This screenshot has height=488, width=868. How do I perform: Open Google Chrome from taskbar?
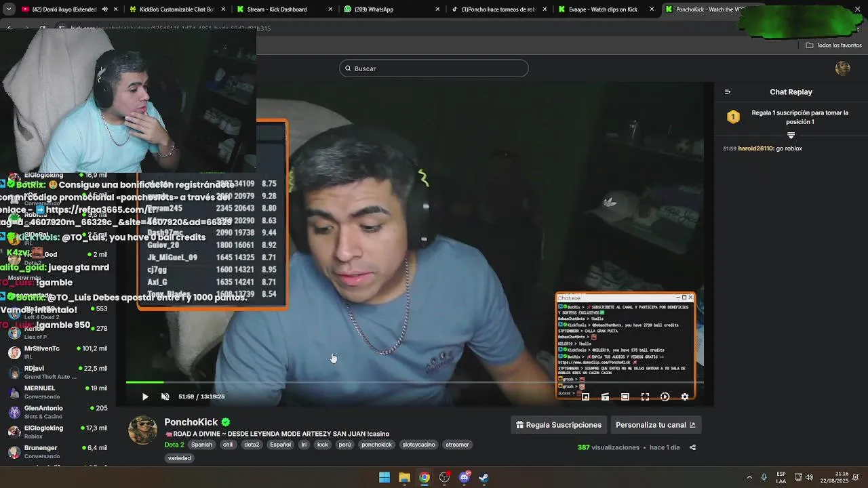tap(425, 477)
